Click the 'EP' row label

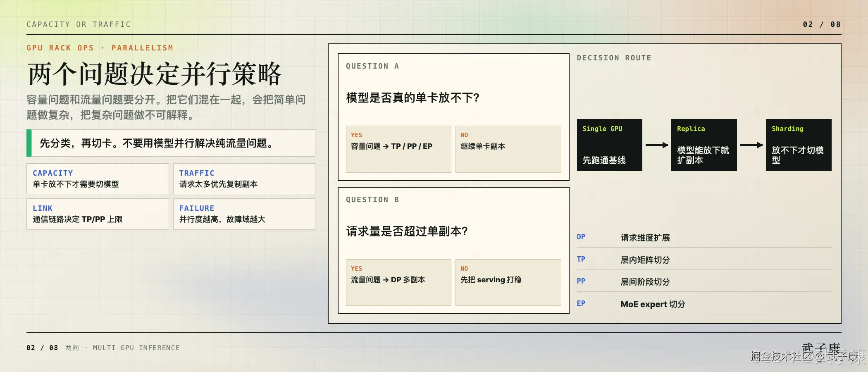tap(581, 303)
